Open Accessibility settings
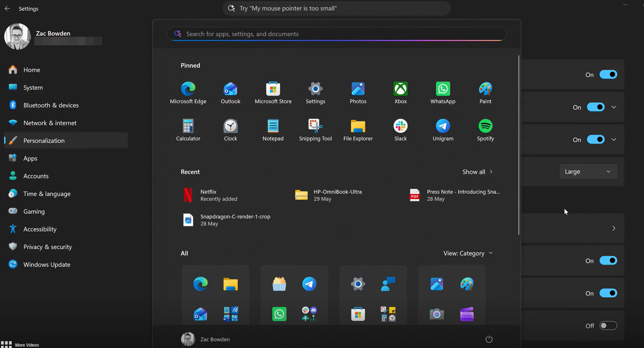644x348 pixels. (66, 229)
